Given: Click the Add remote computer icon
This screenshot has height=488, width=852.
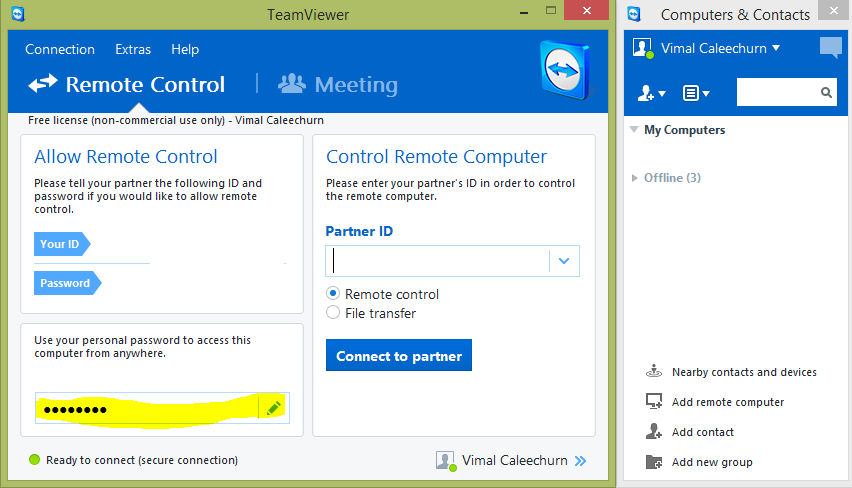Looking at the screenshot, I should point(654,402).
